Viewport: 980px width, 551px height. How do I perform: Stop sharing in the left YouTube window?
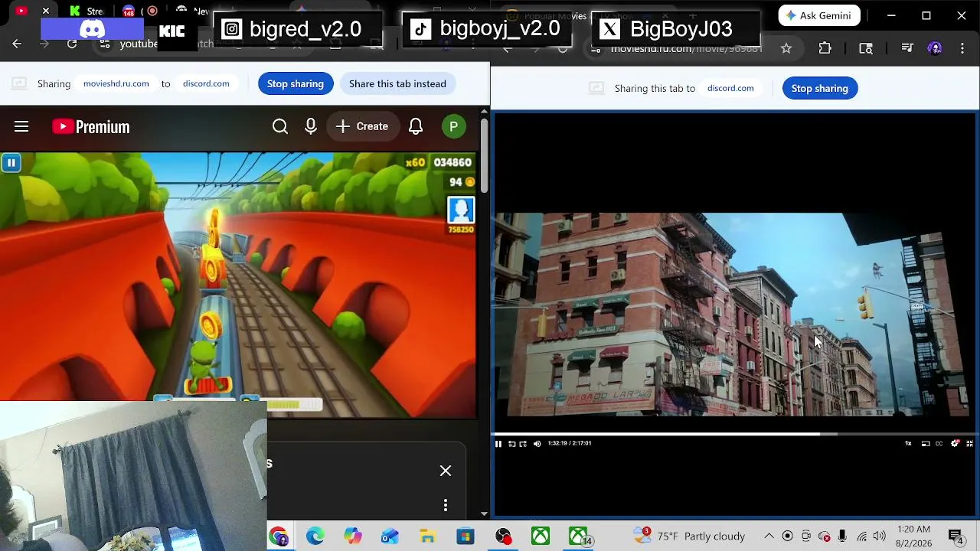point(296,83)
